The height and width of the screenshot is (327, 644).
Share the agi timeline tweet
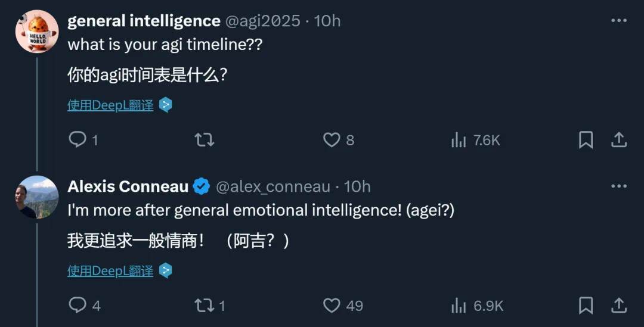[619, 140]
